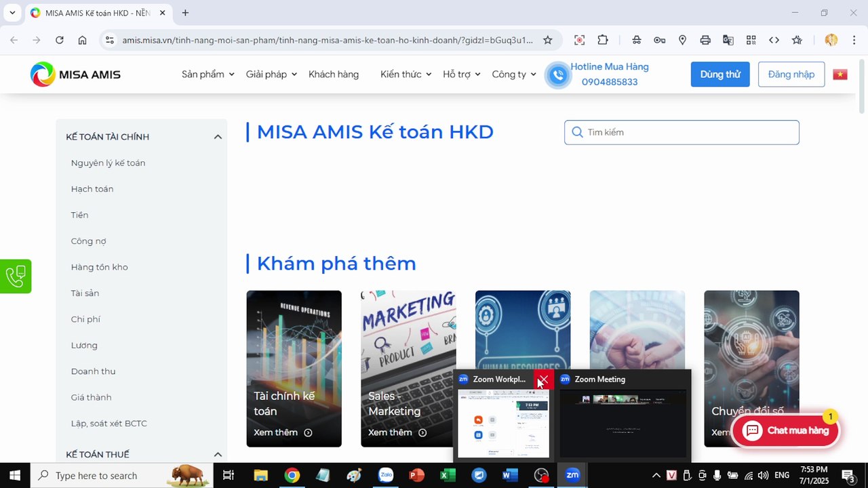Click the blue hotline phone icon
This screenshot has width=868, height=488.
click(557, 75)
